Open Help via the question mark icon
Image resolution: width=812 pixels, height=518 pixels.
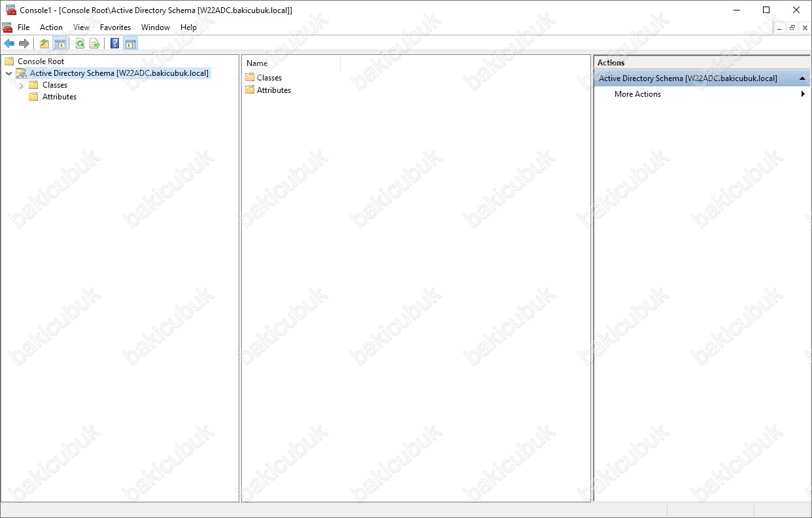[x=115, y=44]
